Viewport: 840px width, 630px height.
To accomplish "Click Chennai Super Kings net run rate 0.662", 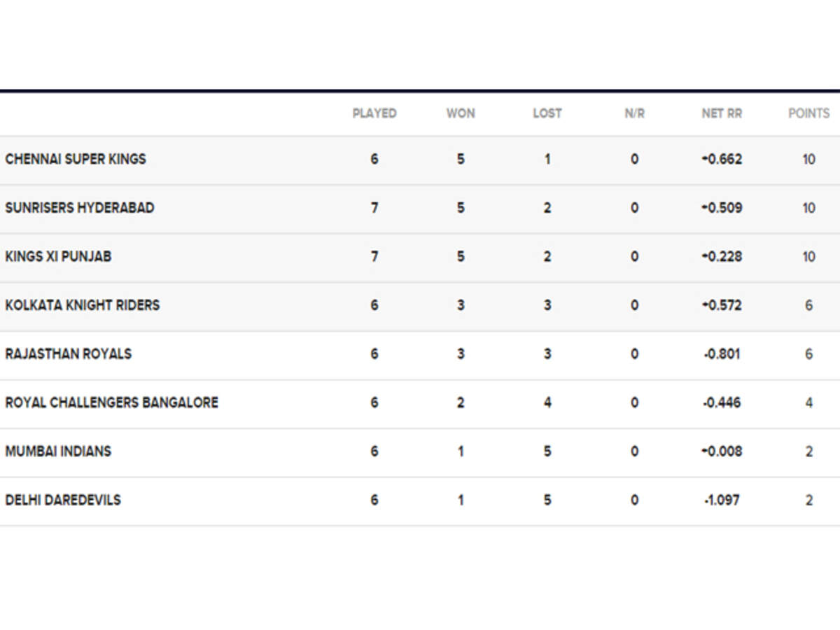I will point(722,159).
